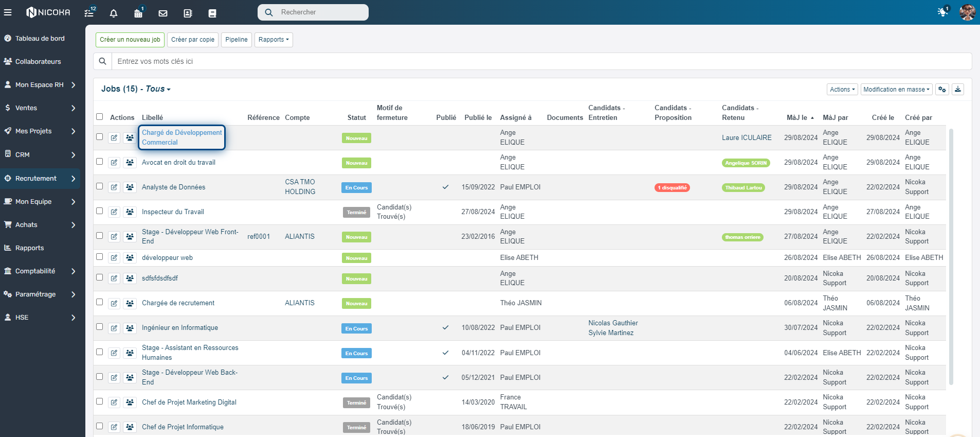View candidates for Analyste de Données job
The image size is (980, 437).
point(130,187)
